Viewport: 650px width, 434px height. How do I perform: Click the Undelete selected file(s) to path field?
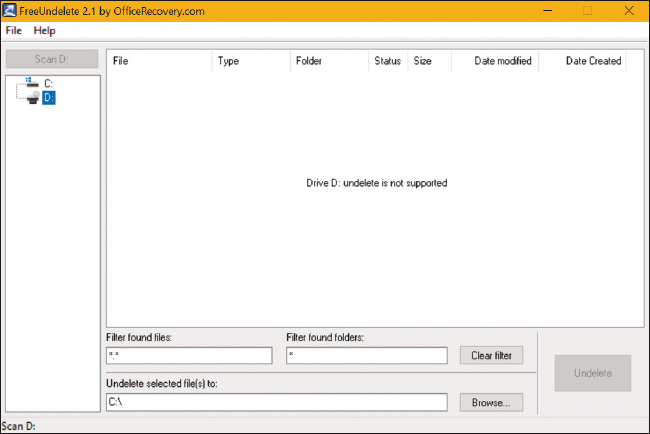(277, 402)
